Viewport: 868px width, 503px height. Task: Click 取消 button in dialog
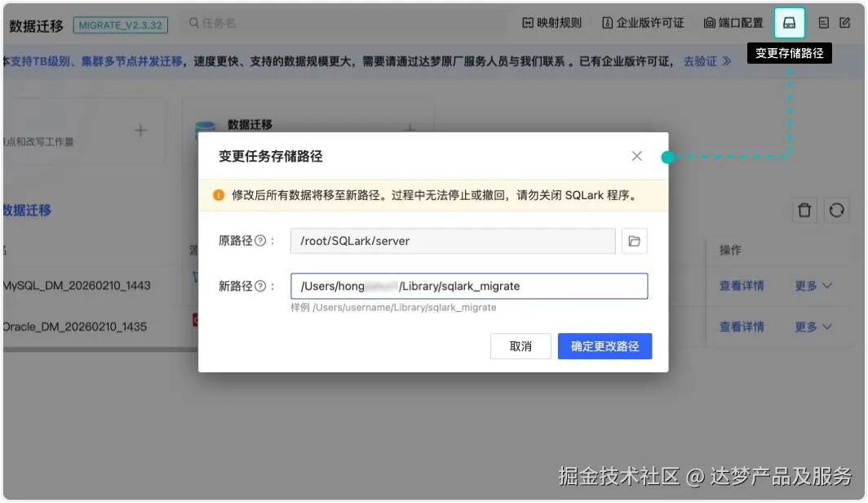(x=520, y=346)
